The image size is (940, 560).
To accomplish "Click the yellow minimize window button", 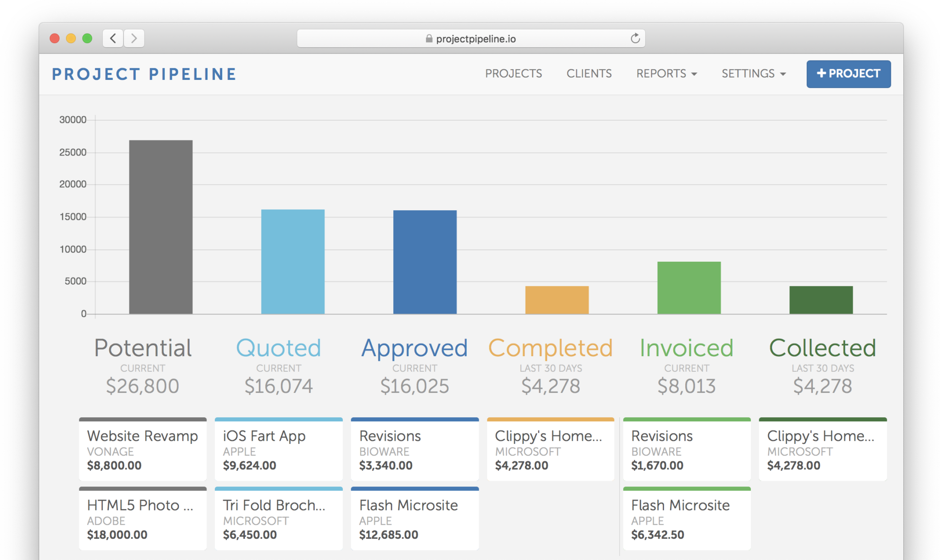I will pos(71,38).
